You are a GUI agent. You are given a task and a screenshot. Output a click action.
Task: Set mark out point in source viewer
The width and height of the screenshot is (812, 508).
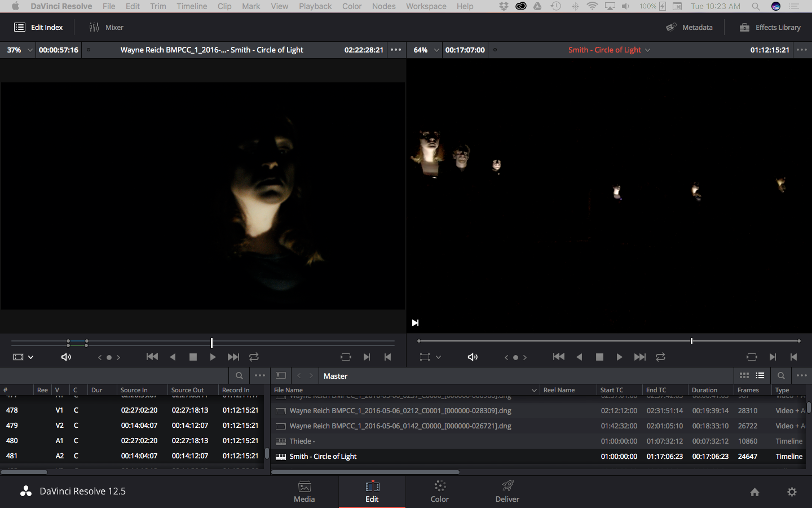pos(387,357)
